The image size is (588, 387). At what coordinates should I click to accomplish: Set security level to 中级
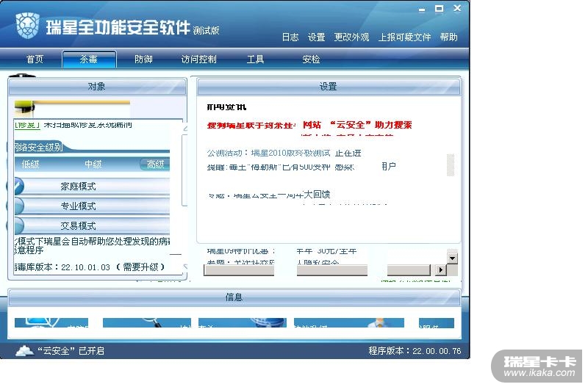[93, 164]
